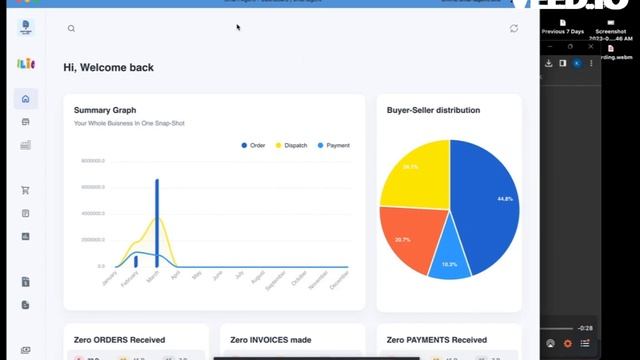Open the Zero PAYMENTS Received card
The width and height of the screenshot is (640, 360).
[449, 342]
